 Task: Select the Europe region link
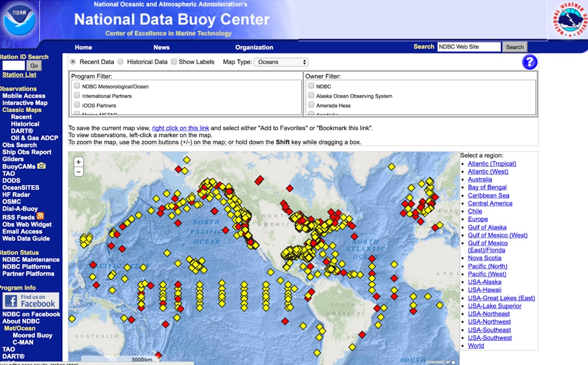[478, 219]
